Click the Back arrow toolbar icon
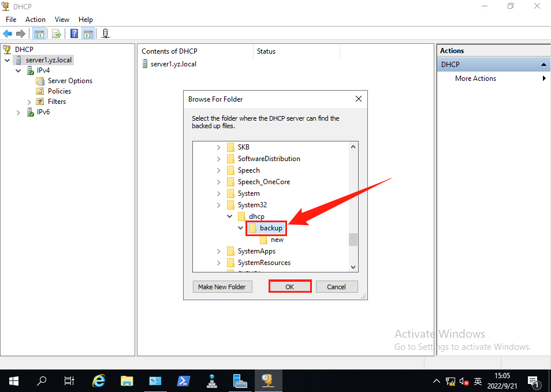 8,33
